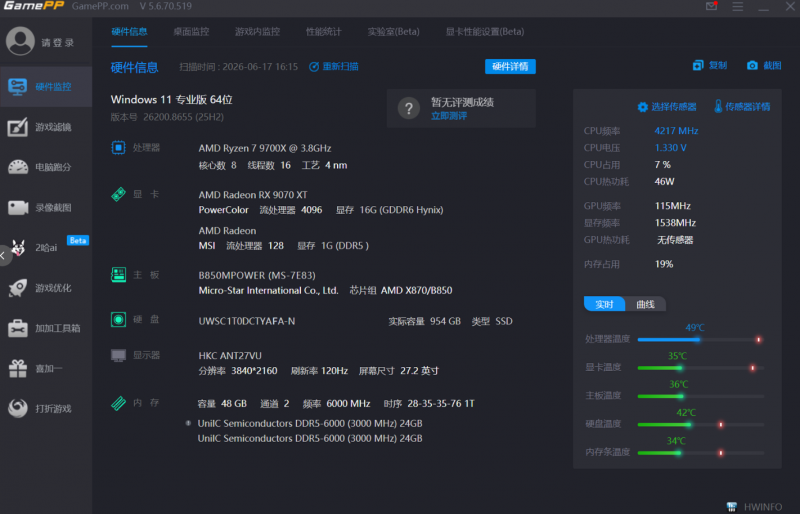The height and width of the screenshot is (514, 800).
Task: Click the 主板温度 slider bar
Action: 701,396
